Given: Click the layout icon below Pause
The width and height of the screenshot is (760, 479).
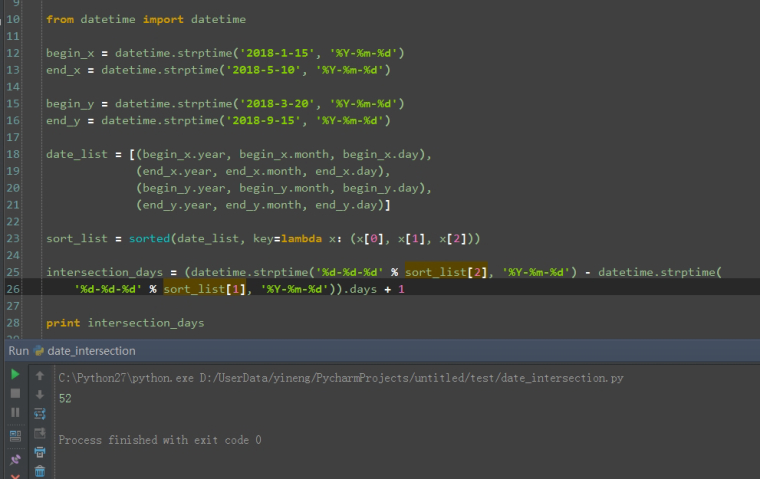Looking at the screenshot, I should (x=15, y=436).
